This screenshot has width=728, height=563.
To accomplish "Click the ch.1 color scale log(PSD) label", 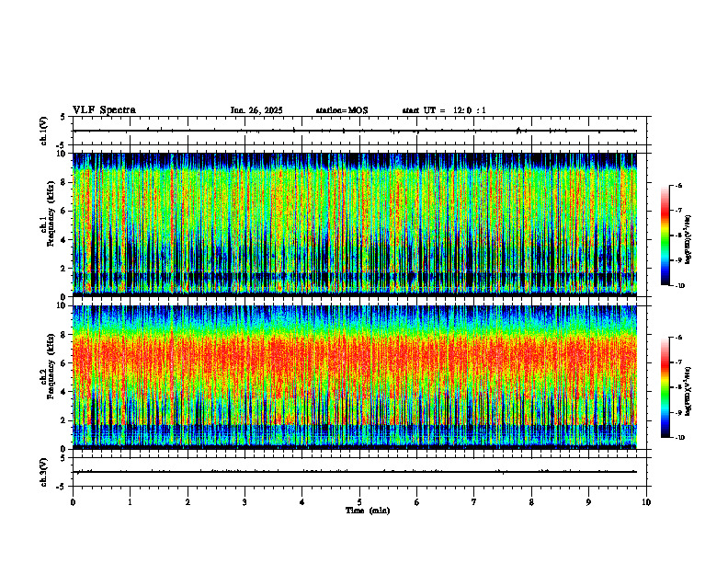I will [688, 240].
